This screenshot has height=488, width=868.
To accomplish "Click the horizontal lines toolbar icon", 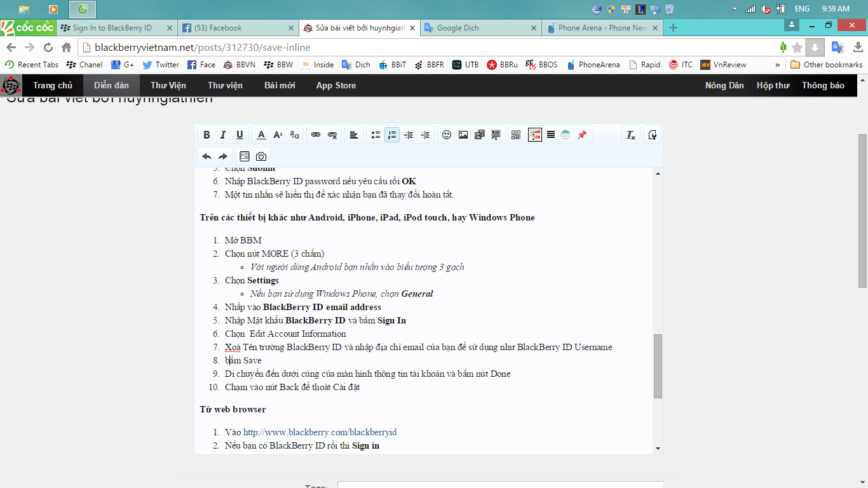I will coord(551,135).
